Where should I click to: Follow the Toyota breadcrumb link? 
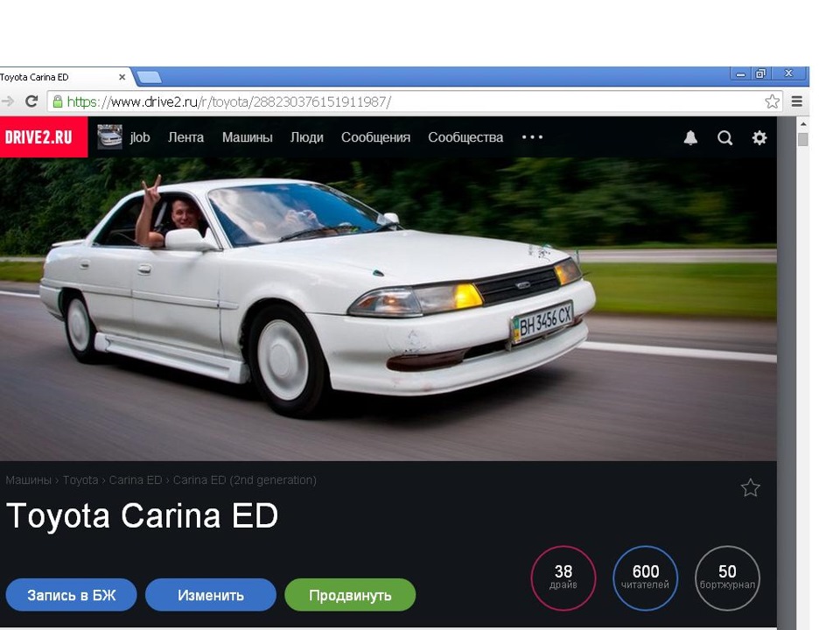click(x=80, y=480)
